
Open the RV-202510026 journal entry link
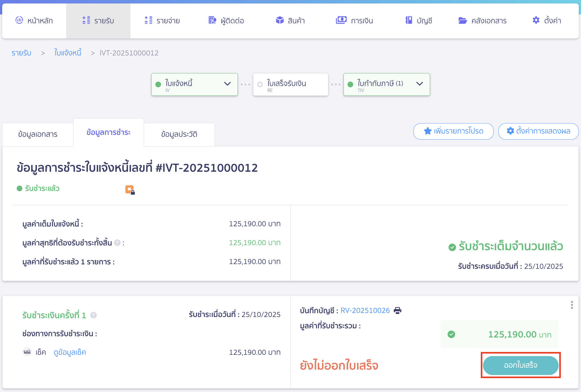(x=365, y=311)
